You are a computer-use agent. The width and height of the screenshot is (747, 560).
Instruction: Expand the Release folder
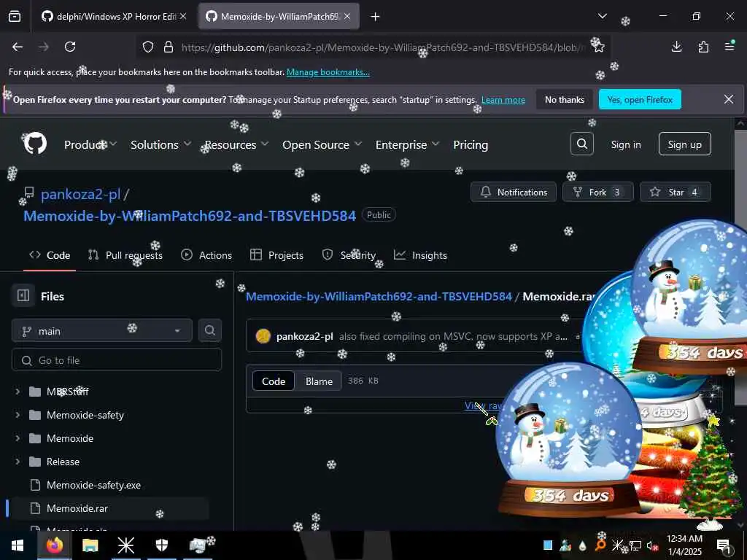click(x=18, y=462)
